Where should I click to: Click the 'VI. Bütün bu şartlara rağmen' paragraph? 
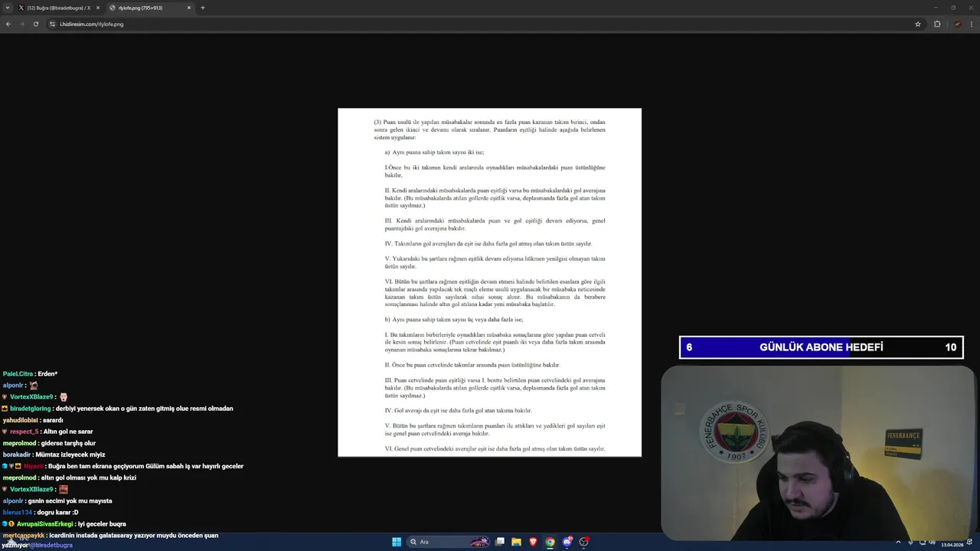coord(495,292)
